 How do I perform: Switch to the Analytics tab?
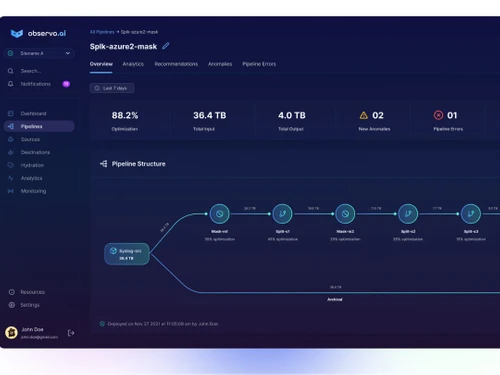click(133, 64)
